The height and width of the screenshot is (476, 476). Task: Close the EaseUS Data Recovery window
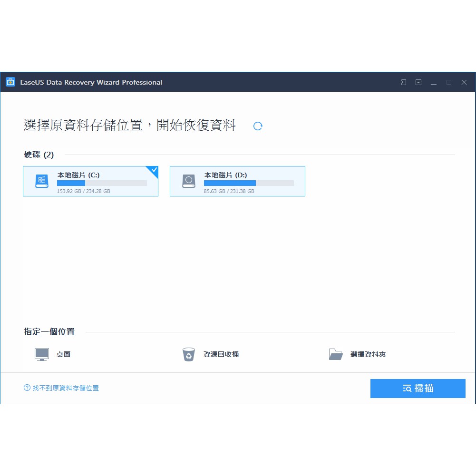(464, 82)
